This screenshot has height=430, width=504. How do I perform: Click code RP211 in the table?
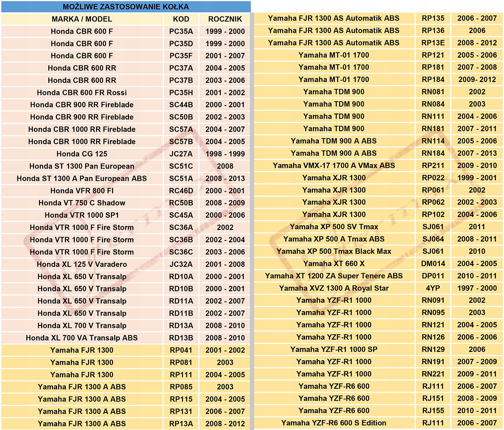point(433,165)
